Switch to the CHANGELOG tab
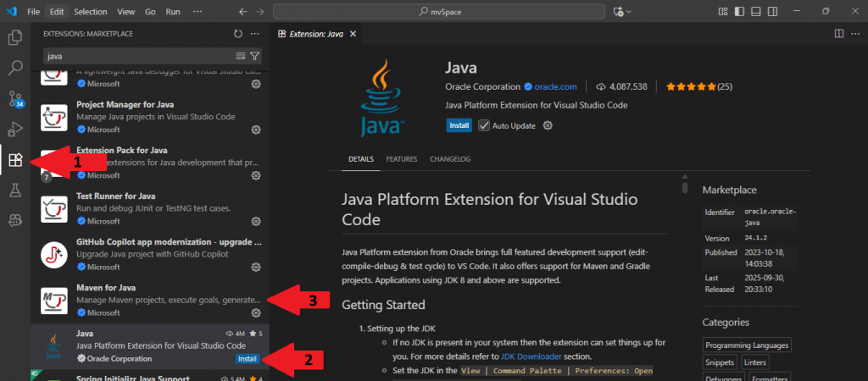 [449, 159]
